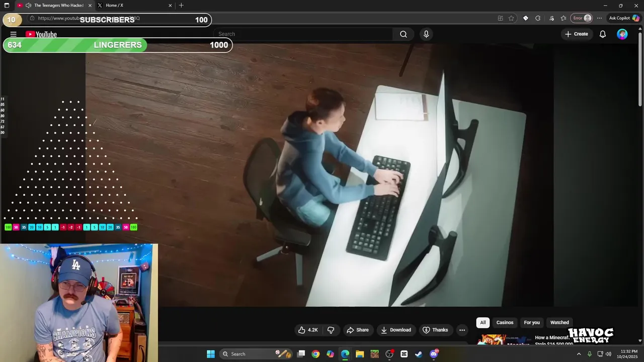Open network status tray icon

tap(600, 354)
